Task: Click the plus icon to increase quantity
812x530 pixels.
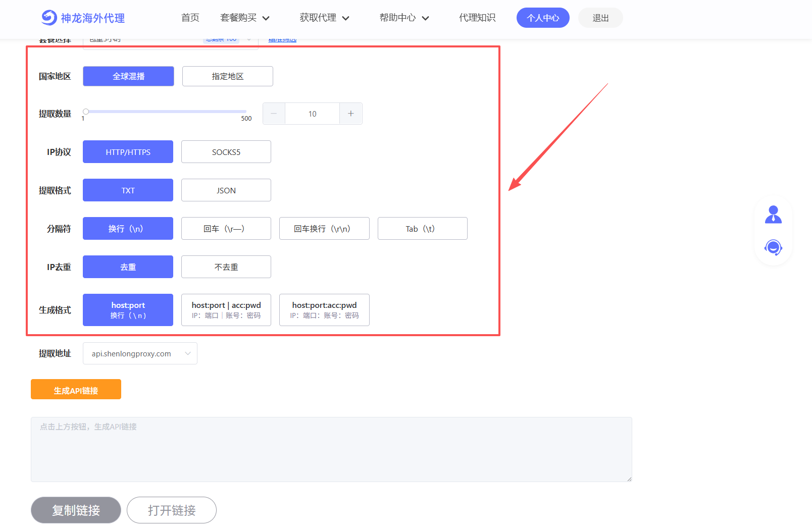Action: pos(351,114)
